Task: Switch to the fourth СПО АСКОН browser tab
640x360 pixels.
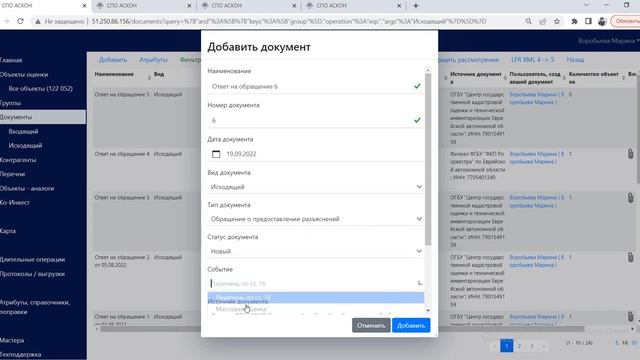Action: (x=354, y=6)
